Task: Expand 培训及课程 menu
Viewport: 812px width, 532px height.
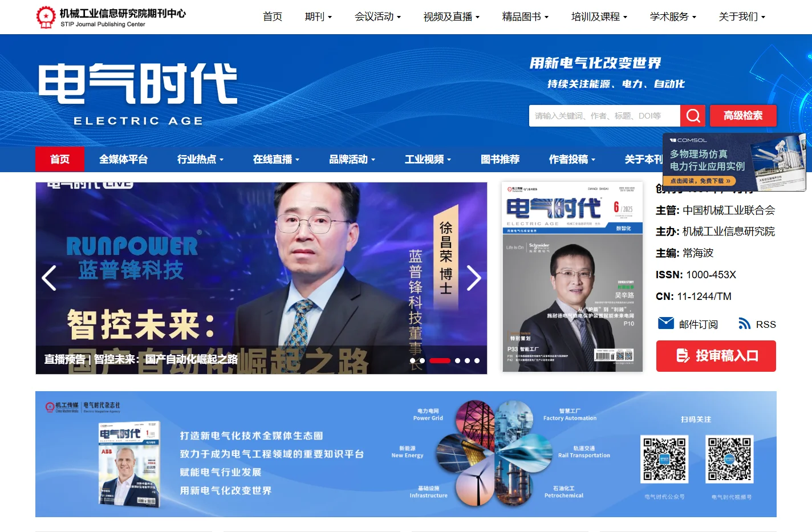Action: (x=599, y=17)
